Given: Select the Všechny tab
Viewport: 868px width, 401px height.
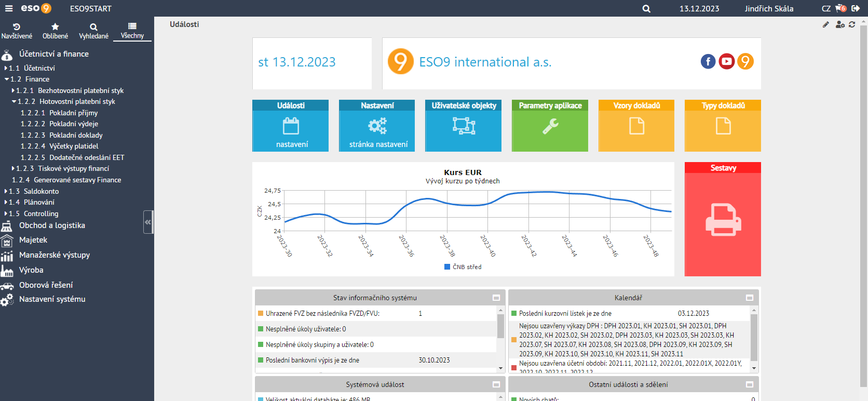Looking at the screenshot, I should 132,31.
